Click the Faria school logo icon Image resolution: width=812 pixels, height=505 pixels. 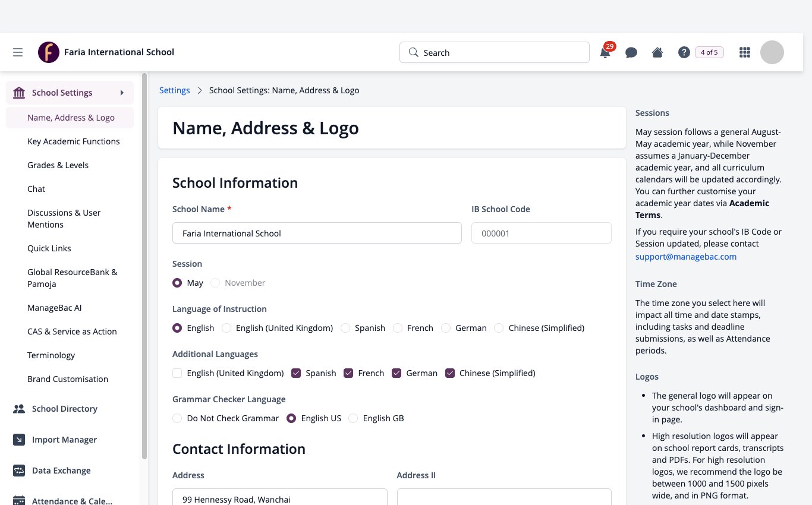click(49, 52)
